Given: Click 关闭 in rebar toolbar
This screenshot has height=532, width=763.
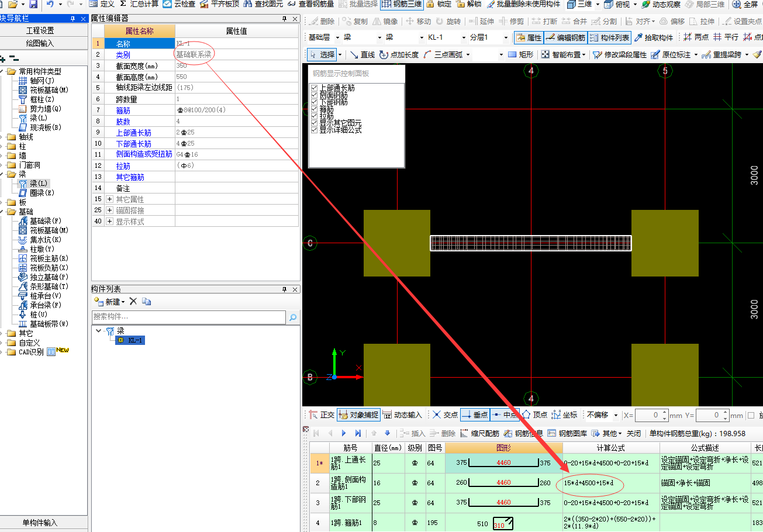Looking at the screenshot, I should pyautogui.click(x=634, y=433).
